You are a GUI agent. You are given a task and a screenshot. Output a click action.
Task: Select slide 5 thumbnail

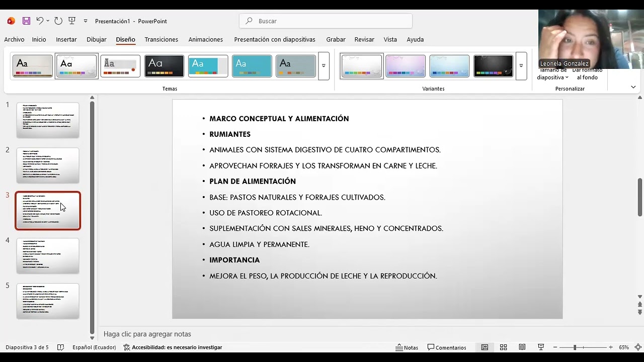(48, 301)
